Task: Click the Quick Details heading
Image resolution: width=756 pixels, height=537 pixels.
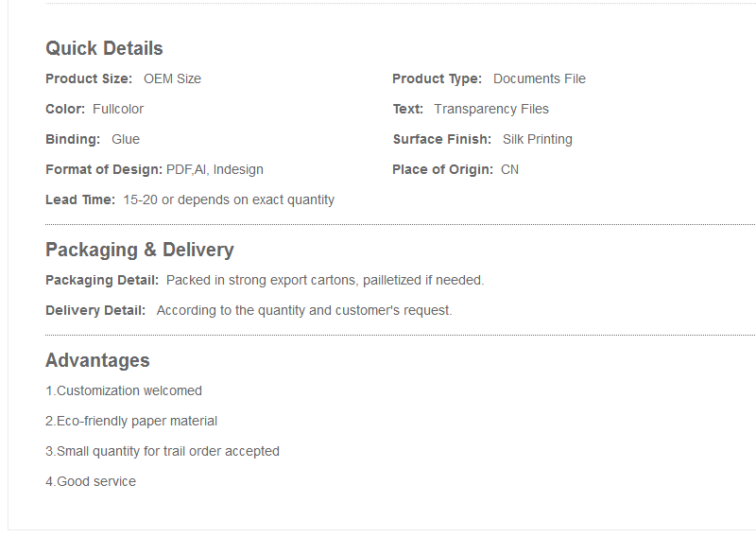Action: coord(104,48)
